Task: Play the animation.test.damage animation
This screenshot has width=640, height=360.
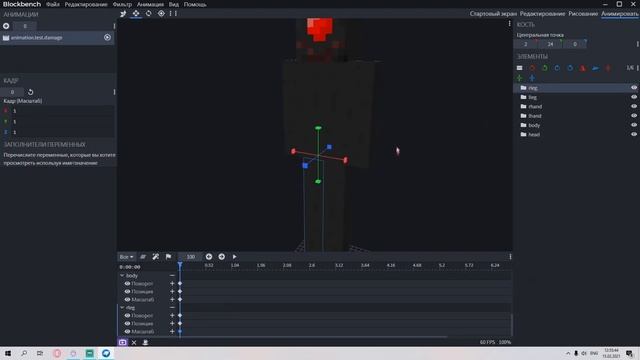Action: pyautogui.click(x=107, y=38)
